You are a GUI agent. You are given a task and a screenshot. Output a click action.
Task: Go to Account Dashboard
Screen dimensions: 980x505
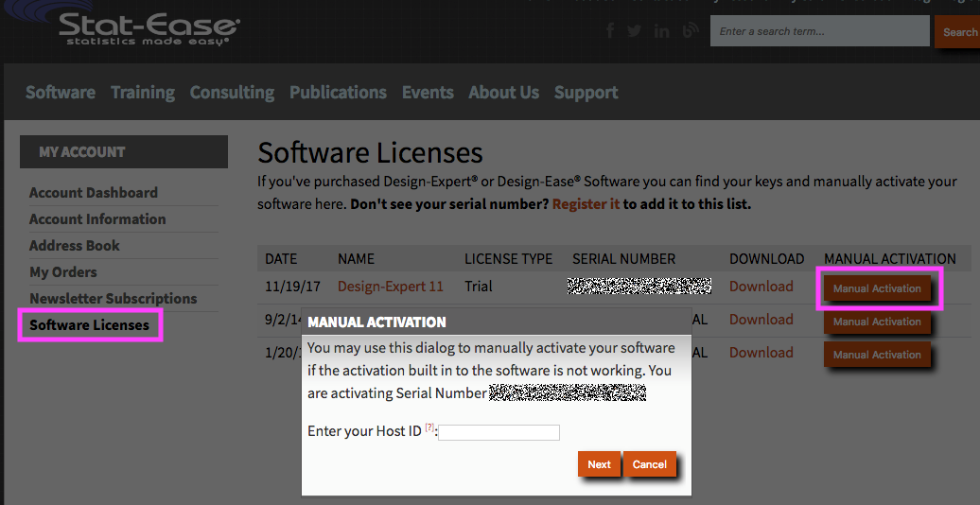93,193
